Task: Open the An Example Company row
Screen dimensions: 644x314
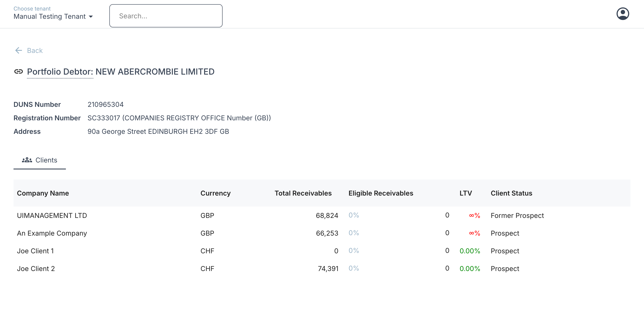Action: point(52,233)
